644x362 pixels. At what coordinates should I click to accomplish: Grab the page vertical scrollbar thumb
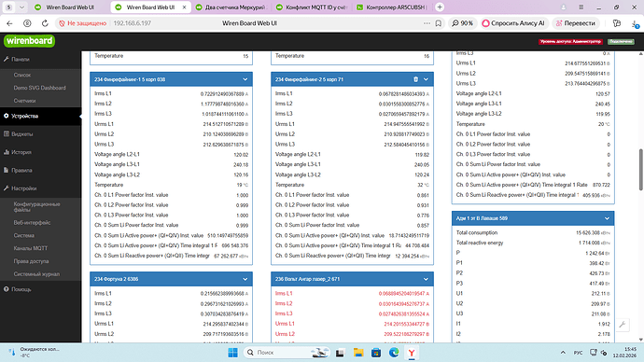tap(640, 170)
